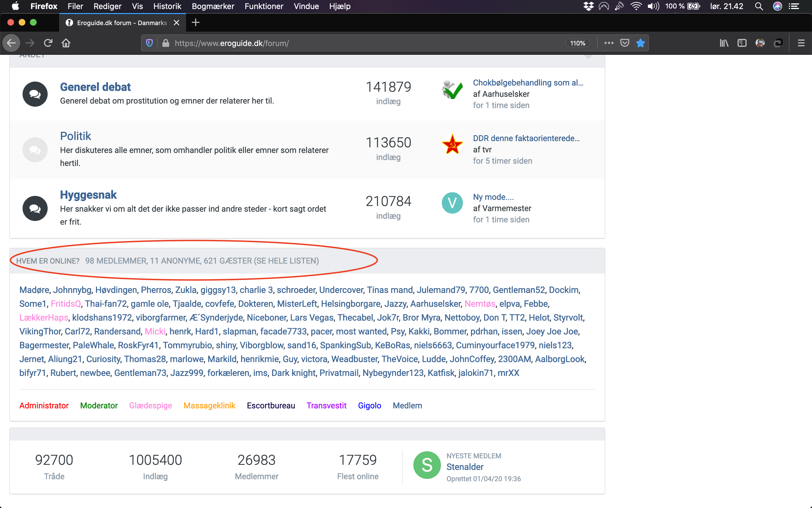
Task: Click the Politik forum speech-bubble icon
Action: point(35,150)
